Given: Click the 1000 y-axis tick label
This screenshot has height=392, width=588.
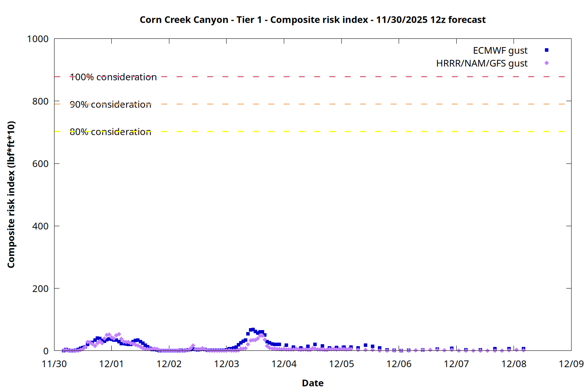Looking at the screenshot, I should pos(38,39).
